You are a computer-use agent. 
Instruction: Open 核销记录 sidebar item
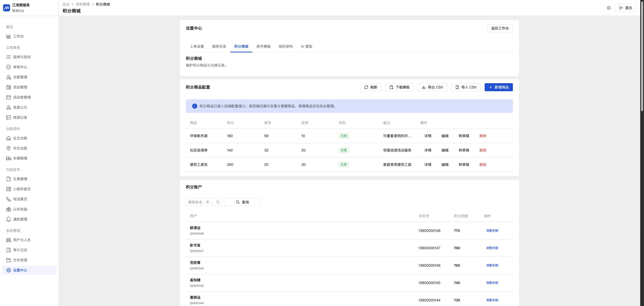(29, 117)
